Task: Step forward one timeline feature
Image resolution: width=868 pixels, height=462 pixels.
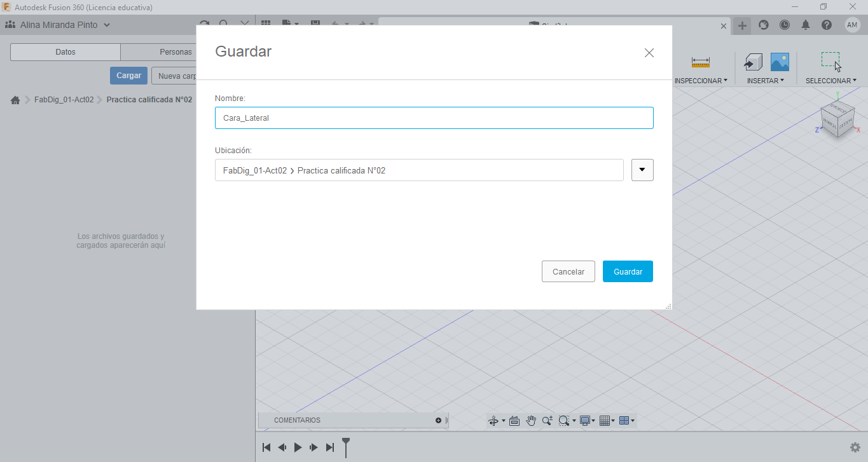Action: tap(313, 447)
